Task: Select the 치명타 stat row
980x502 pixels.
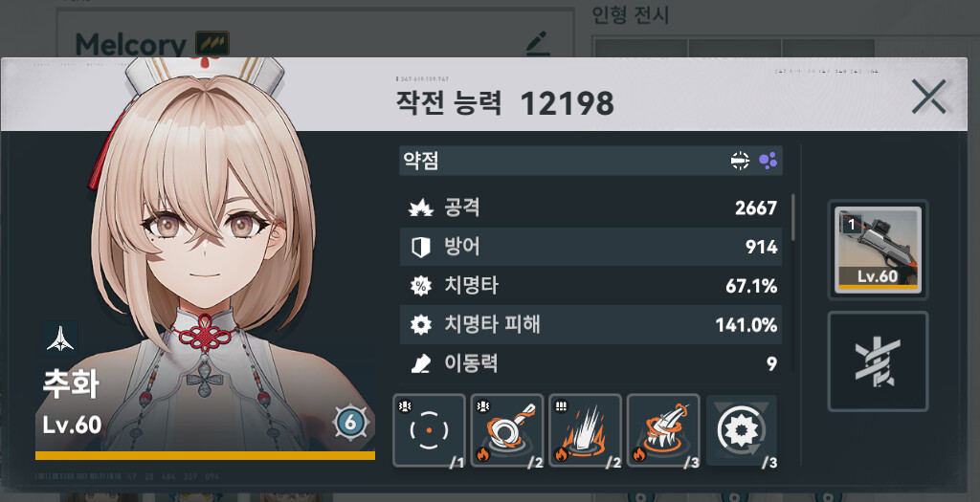Action: [x=591, y=286]
